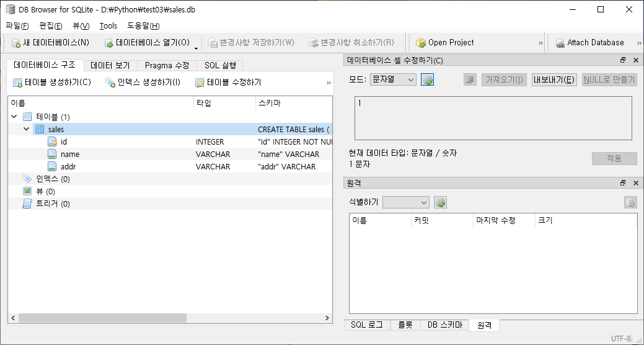Click the addr field icon
Viewport: 644px width, 345px height.
(52, 166)
